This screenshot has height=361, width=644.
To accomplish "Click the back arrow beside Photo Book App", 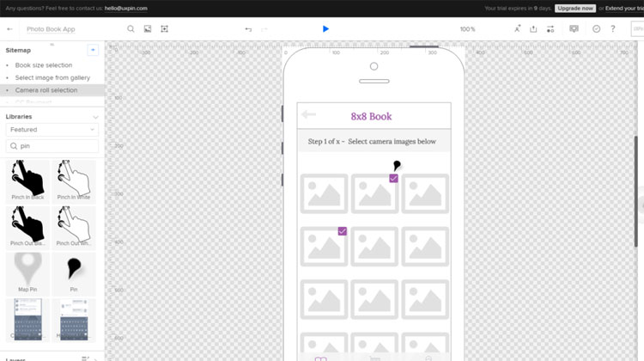I will pyautogui.click(x=10, y=29).
